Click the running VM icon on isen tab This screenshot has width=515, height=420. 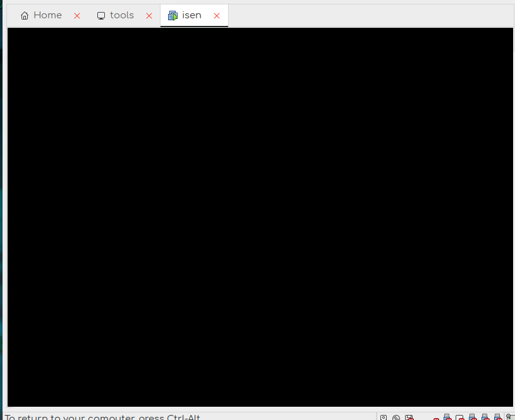(x=173, y=16)
